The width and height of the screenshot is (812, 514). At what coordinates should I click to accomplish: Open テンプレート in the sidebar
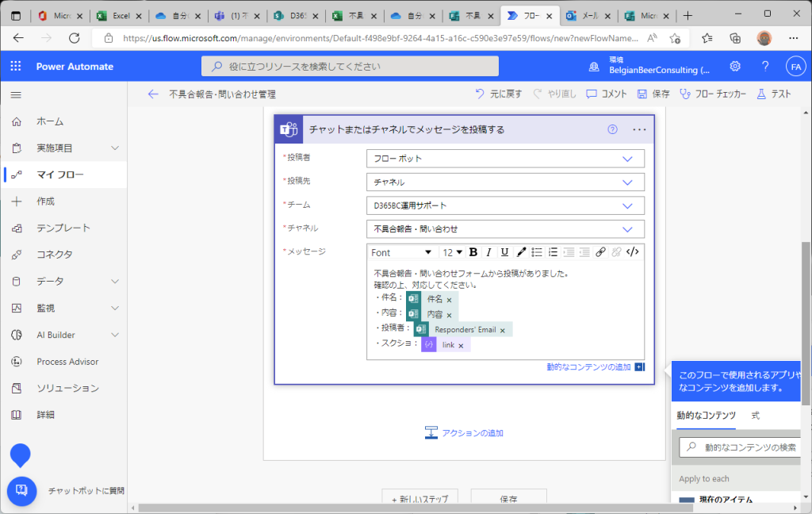pos(63,228)
